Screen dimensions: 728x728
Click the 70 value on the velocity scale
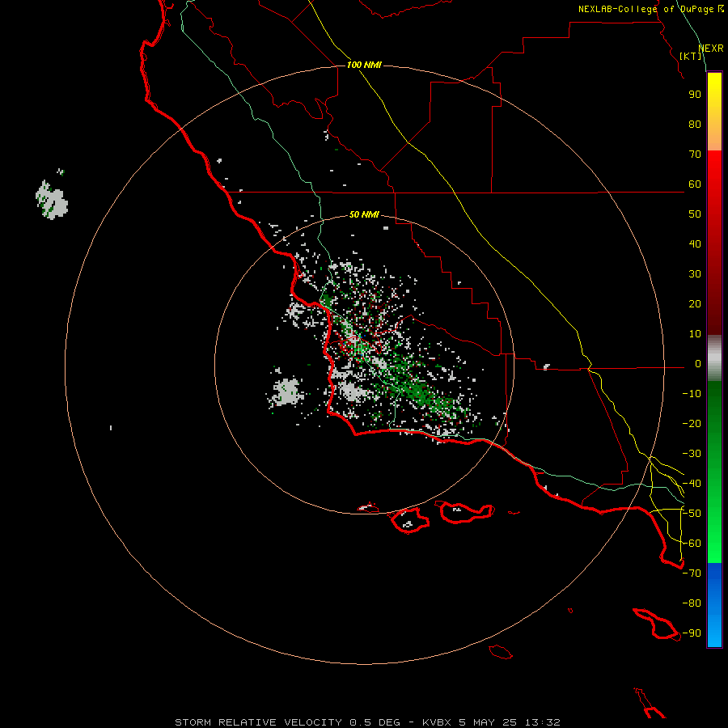click(695, 154)
